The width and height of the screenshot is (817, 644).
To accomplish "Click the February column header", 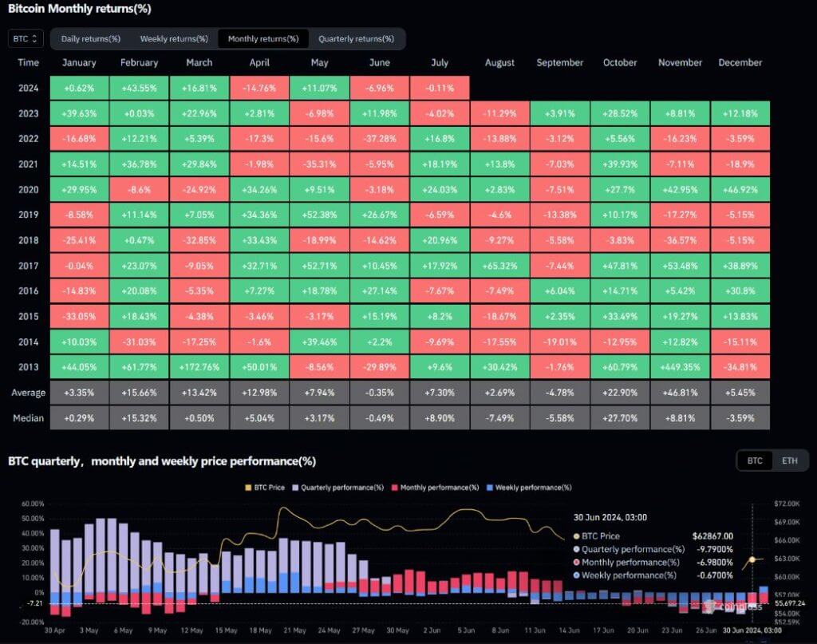I will [139, 62].
